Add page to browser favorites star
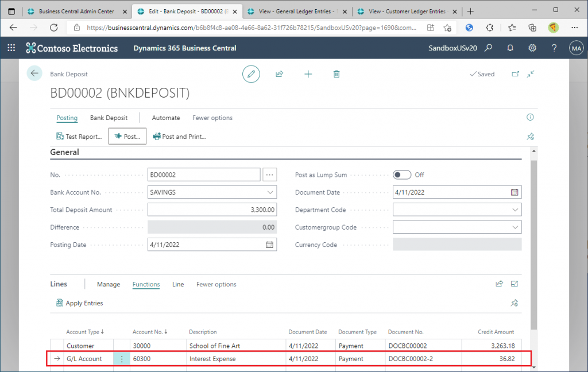 point(447,28)
